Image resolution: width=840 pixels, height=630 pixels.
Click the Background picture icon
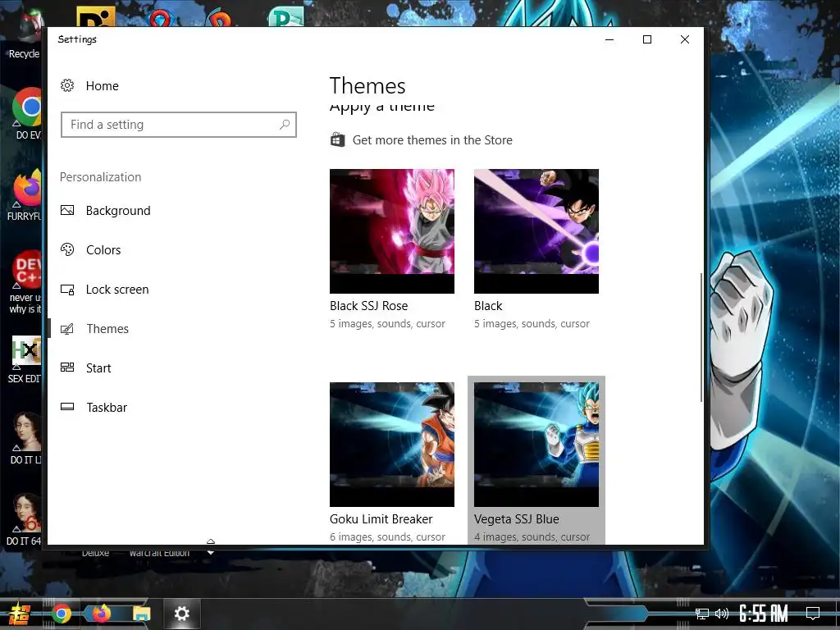pyautogui.click(x=67, y=211)
